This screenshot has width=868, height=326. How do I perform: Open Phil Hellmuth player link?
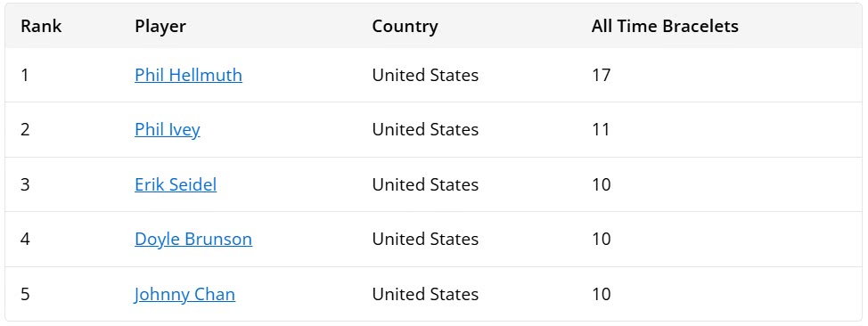point(188,75)
